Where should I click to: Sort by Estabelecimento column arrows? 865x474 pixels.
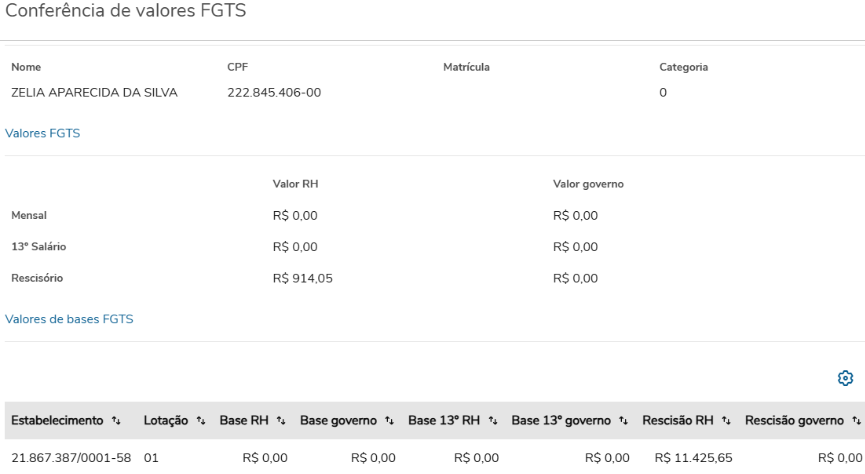point(116,421)
